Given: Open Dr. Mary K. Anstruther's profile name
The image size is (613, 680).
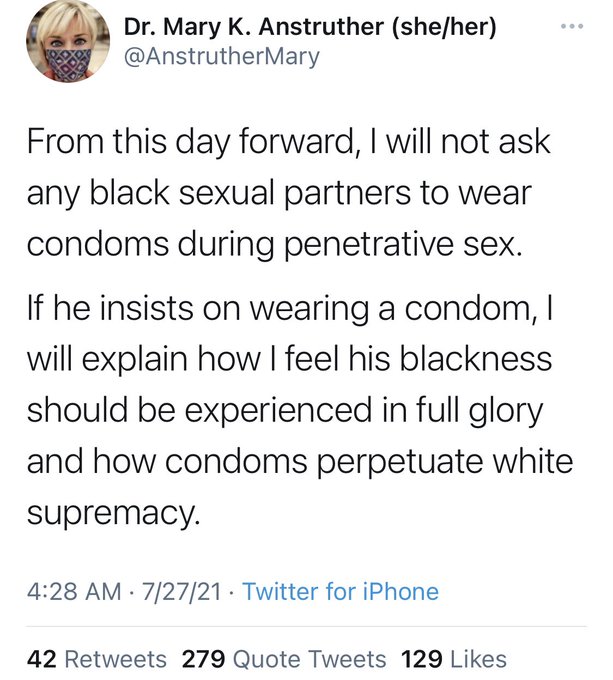Looking at the screenshot, I should (310, 27).
